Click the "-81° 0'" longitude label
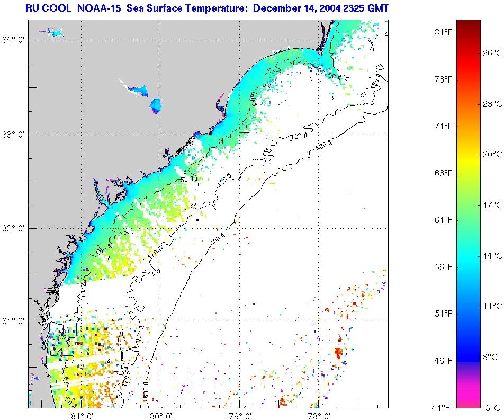 [x=80, y=416]
